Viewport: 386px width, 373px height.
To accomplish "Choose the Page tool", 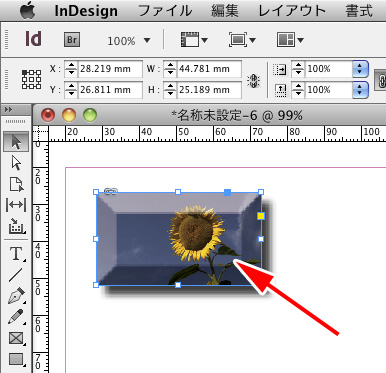I will [16, 184].
